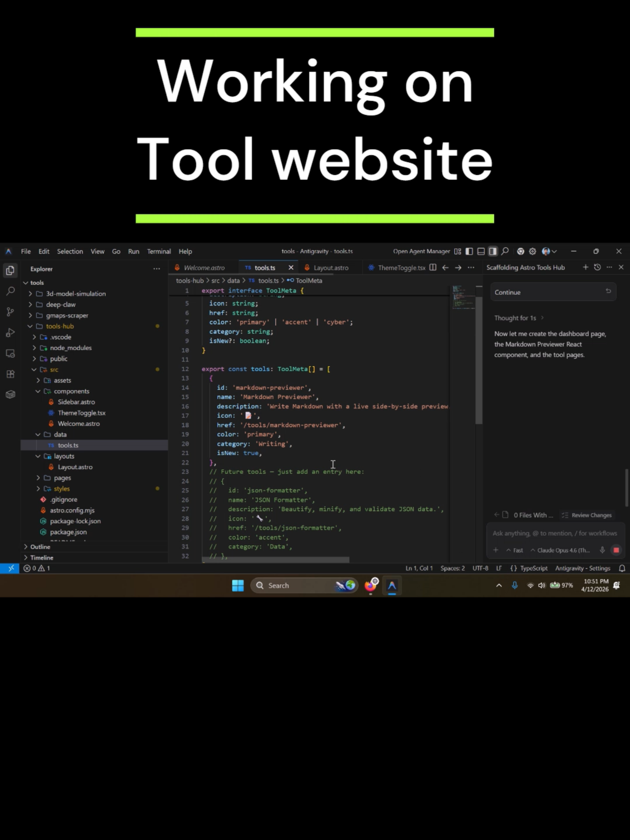Open the File menu

coord(26,251)
